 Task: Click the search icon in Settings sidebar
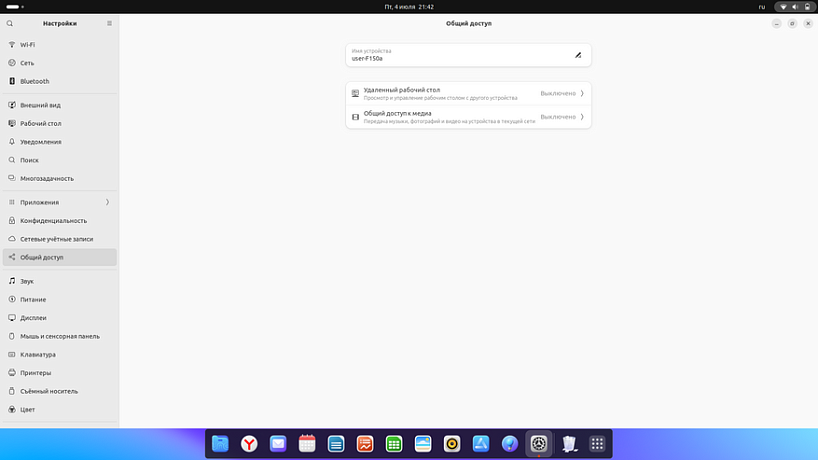(10, 23)
